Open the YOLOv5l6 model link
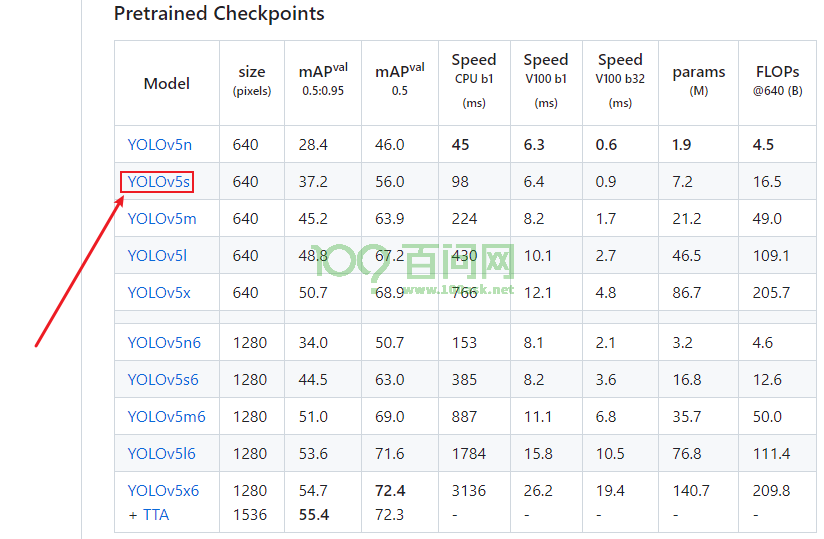The height and width of the screenshot is (539, 824). (x=161, y=454)
